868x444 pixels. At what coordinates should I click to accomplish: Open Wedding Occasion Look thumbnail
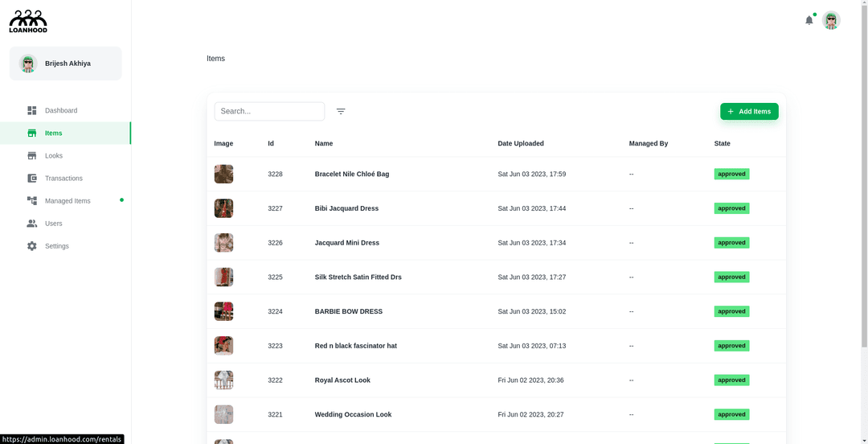pyautogui.click(x=223, y=414)
